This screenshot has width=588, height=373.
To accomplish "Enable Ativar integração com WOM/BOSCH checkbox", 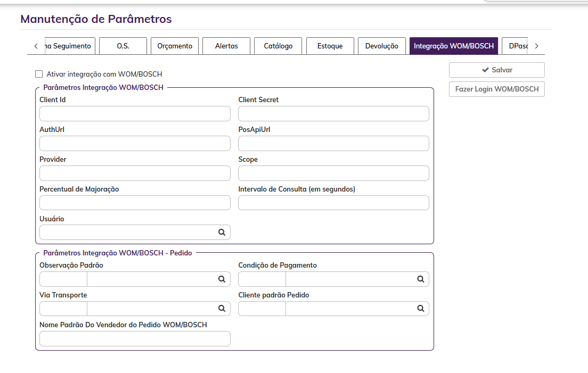I will 39,74.
